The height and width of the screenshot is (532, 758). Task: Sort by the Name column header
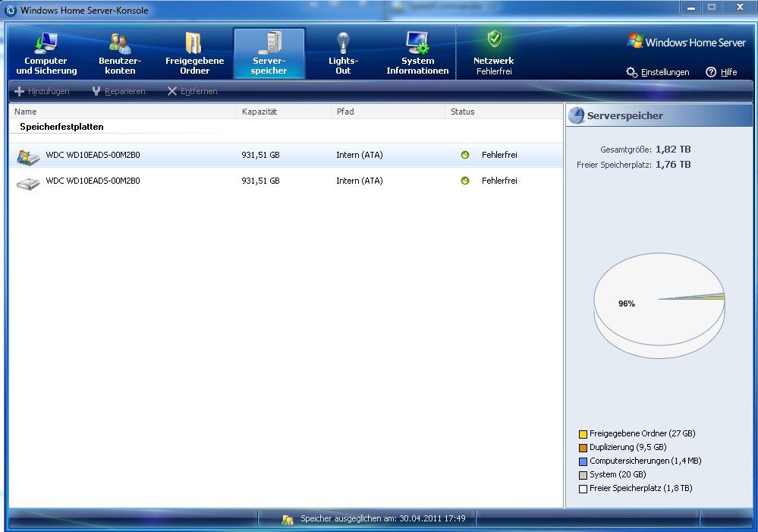(x=123, y=112)
